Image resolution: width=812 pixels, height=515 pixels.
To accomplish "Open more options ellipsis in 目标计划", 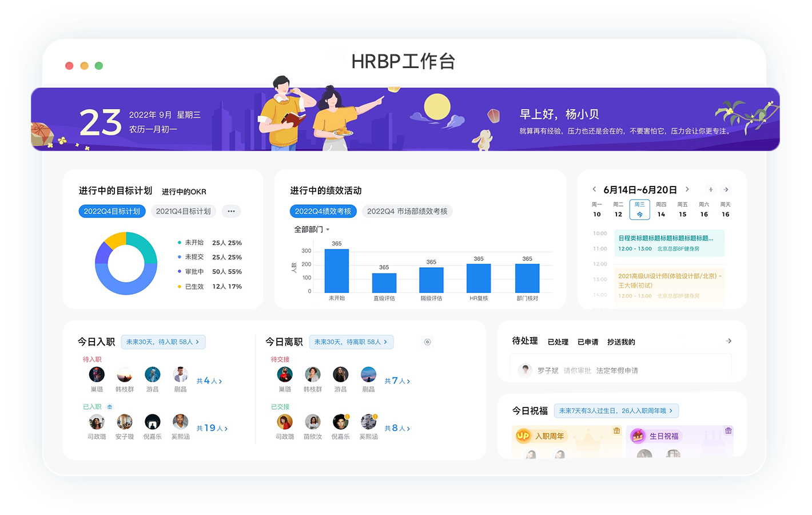I will [x=231, y=211].
